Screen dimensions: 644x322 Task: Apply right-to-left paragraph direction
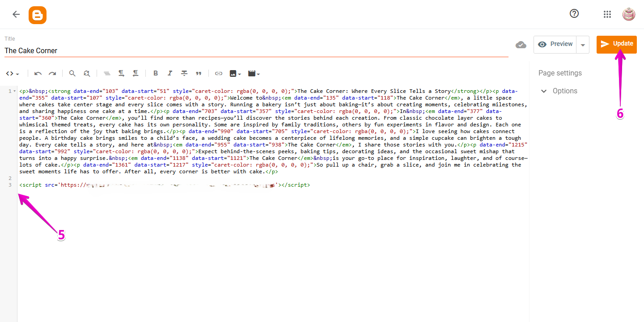tap(136, 73)
